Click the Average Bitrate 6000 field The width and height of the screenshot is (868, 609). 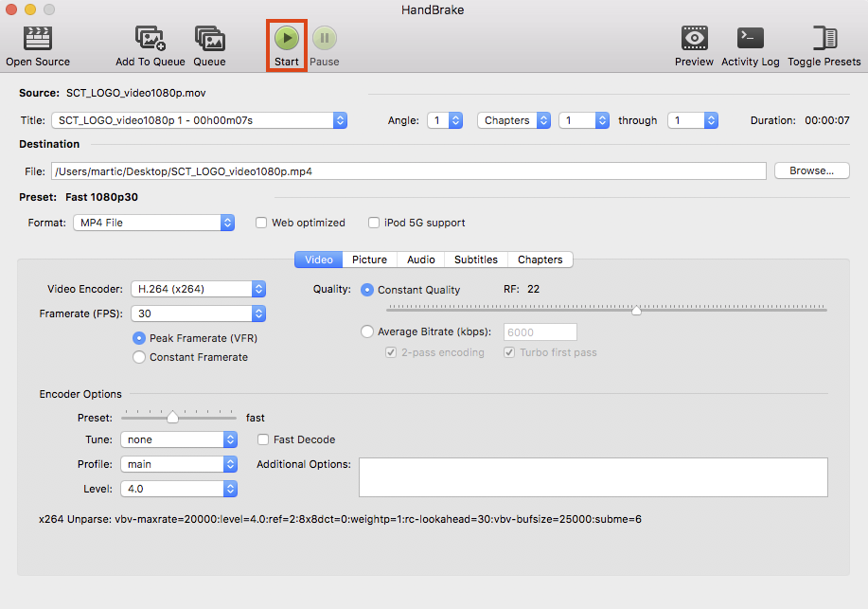coord(540,331)
